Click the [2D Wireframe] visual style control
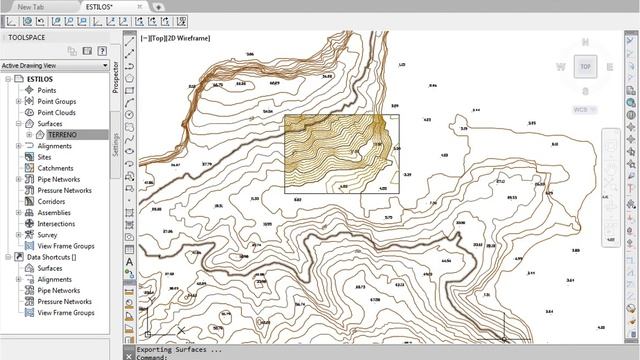The image size is (640, 360). (x=188, y=38)
